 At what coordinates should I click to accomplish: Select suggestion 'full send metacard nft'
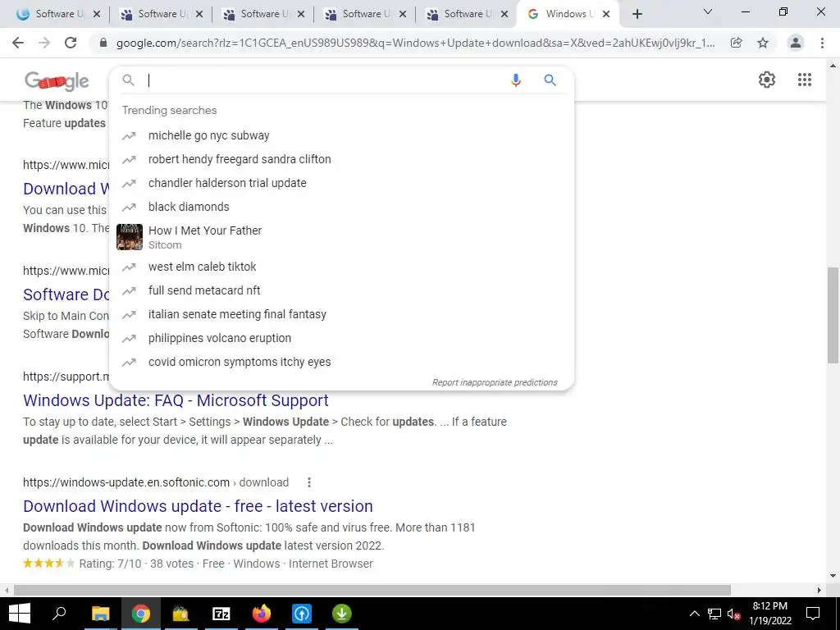342,290
